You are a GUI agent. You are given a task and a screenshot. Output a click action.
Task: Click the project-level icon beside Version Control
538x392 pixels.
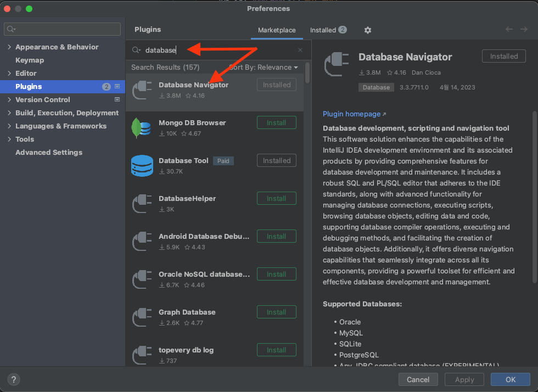click(x=117, y=99)
